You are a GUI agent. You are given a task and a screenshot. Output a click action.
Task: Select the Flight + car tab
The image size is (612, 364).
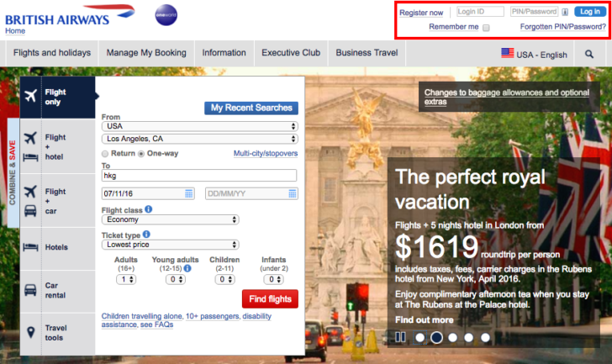[58, 201]
